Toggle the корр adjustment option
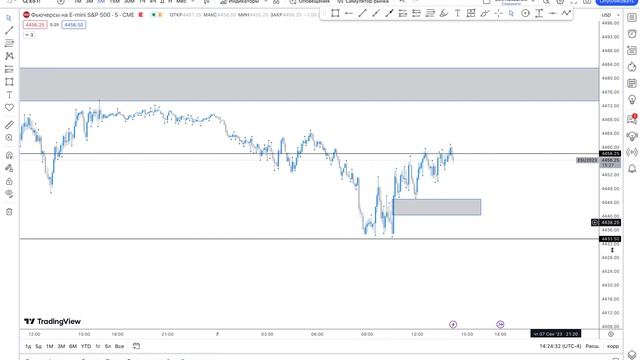Image resolution: width=640 pixels, height=360 pixels. coord(613,346)
